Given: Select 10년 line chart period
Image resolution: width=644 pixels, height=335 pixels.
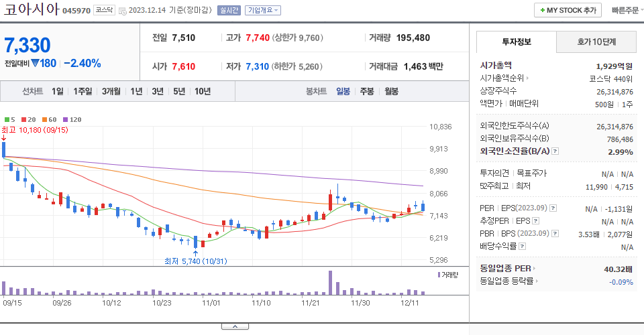Looking at the screenshot, I should tap(203, 91).
